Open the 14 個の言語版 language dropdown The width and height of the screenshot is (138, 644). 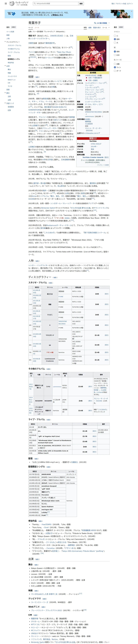pyautogui.click(x=101, y=23)
